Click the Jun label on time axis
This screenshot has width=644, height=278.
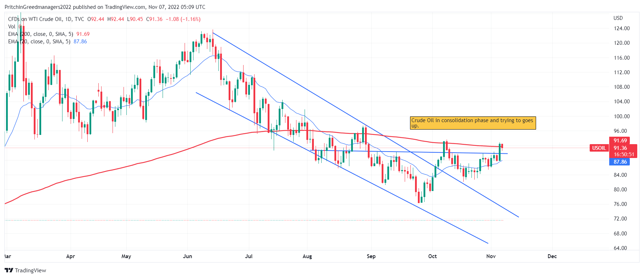(x=187, y=256)
